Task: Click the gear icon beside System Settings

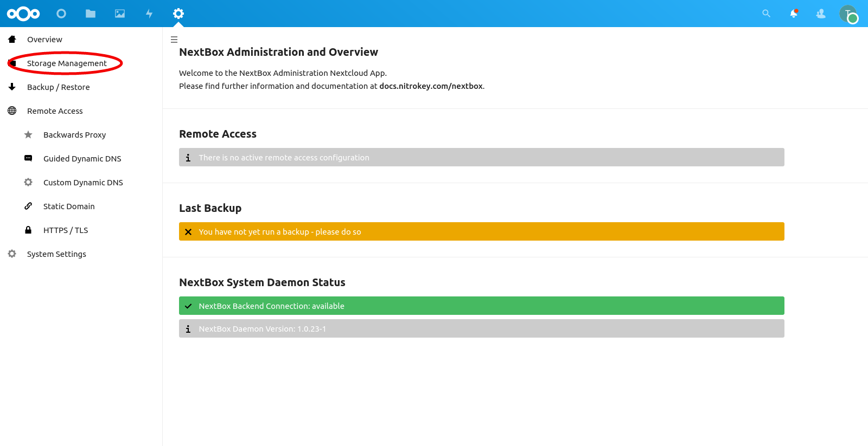Action: click(12, 254)
